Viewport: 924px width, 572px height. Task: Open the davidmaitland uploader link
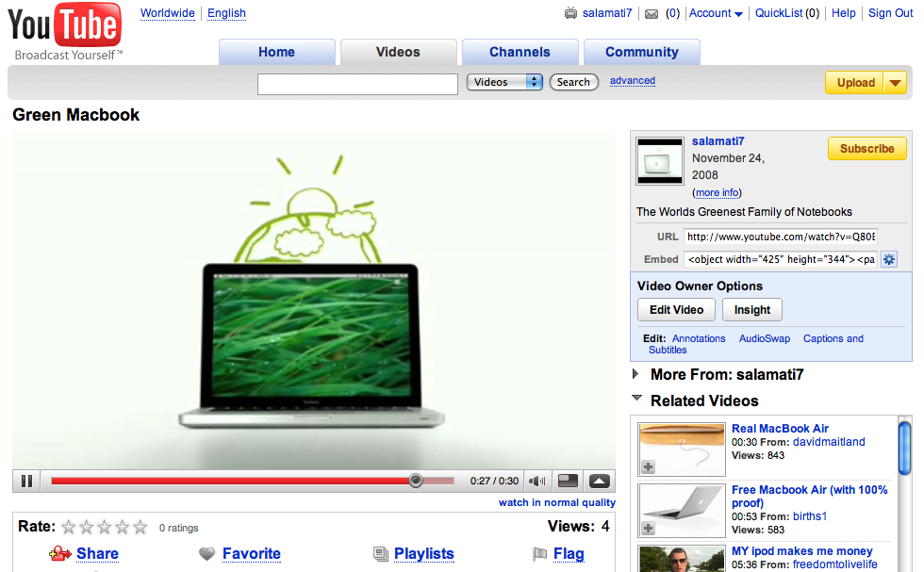point(829,442)
